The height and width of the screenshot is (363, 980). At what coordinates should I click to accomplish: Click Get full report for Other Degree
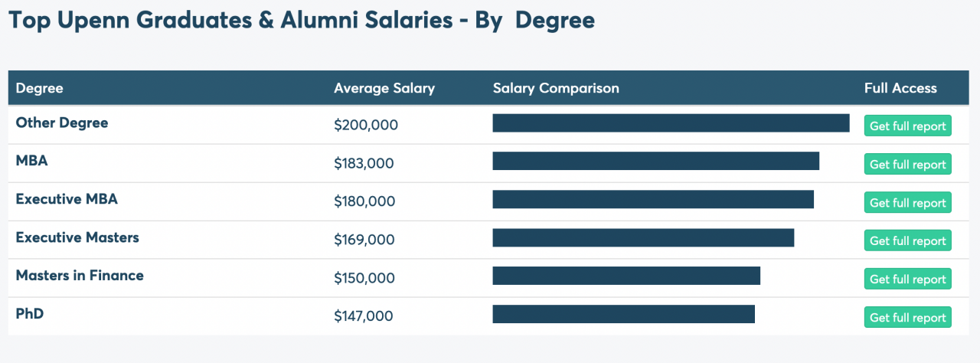[907, 126]
